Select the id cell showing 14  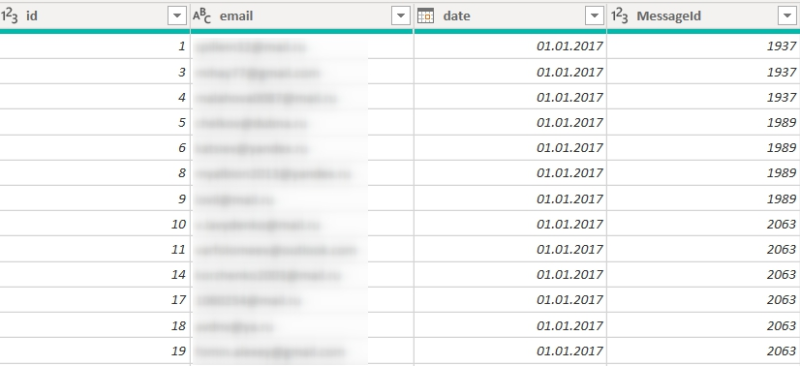click(95, 275)
